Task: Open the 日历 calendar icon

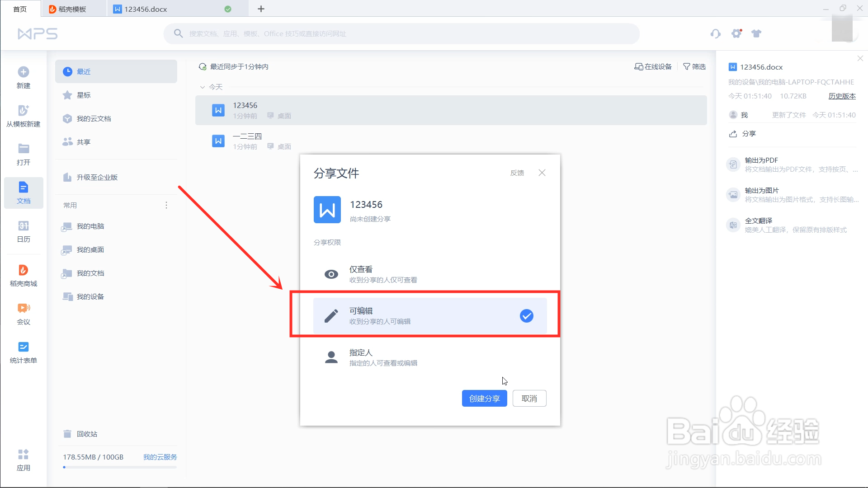Action: coord(24,225)
